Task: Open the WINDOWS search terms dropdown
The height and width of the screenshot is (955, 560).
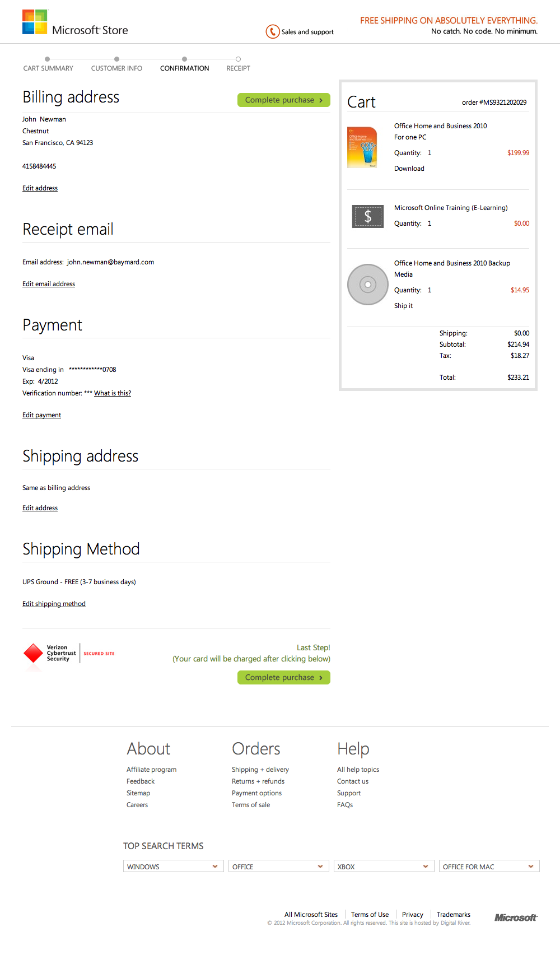Action: tap(172, 866)
